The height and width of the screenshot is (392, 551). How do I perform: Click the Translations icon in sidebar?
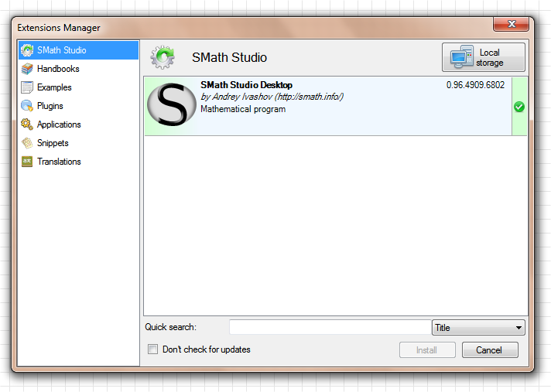click(27, 162)
